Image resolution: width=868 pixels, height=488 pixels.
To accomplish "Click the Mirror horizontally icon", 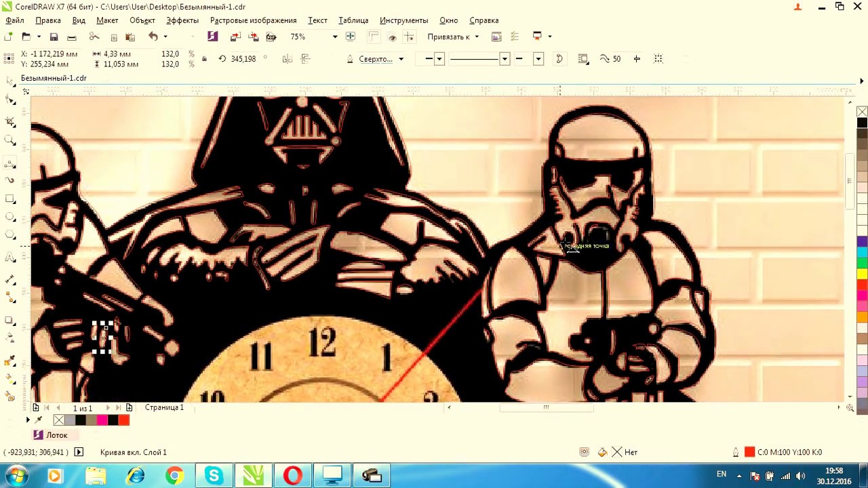I will [x=288, y=59].
